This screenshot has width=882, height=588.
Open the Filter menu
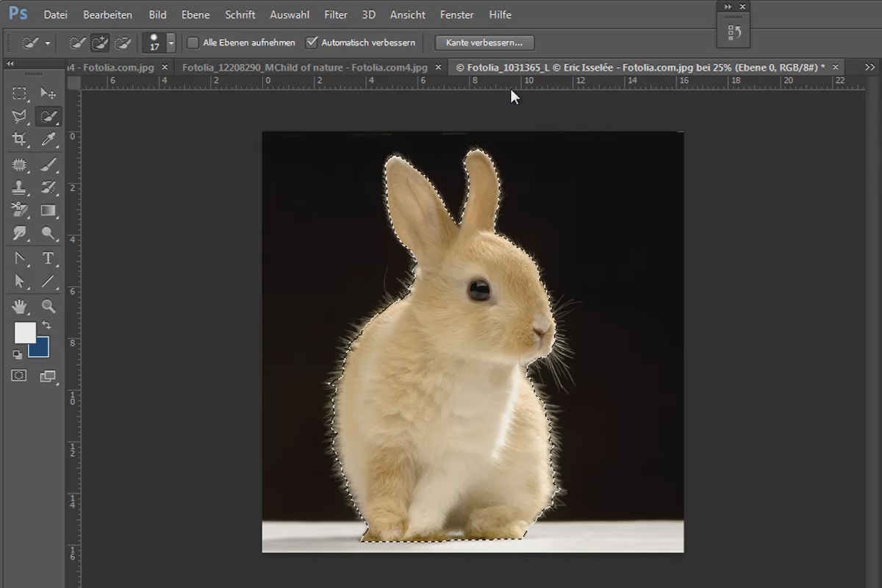(336, 15)
